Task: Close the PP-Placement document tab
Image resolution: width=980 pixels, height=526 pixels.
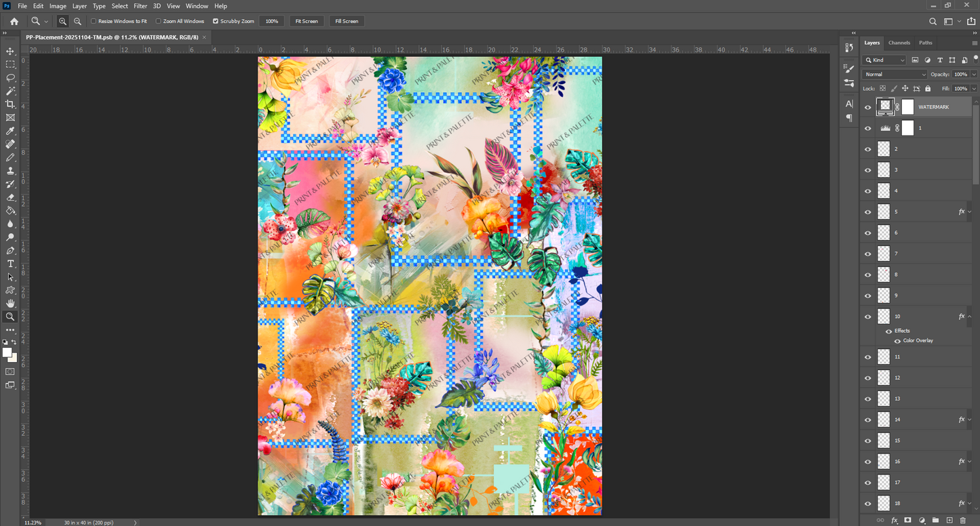Action: pos(205,37)
